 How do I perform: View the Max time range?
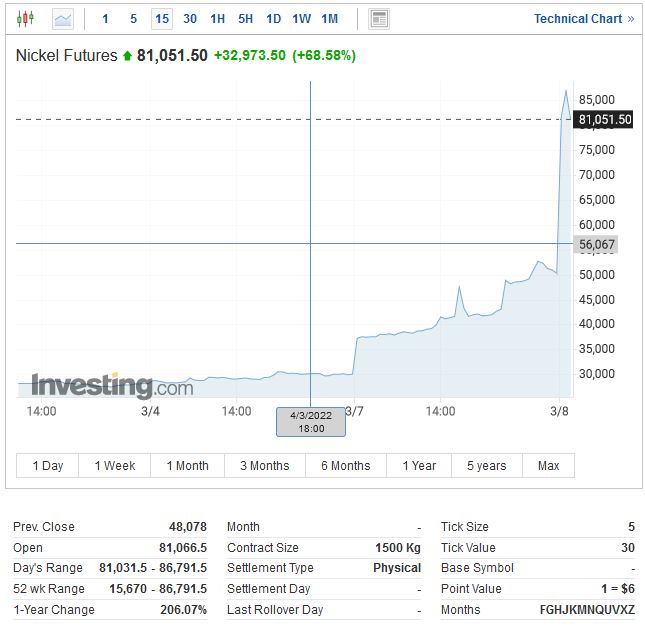coord(548,466)
